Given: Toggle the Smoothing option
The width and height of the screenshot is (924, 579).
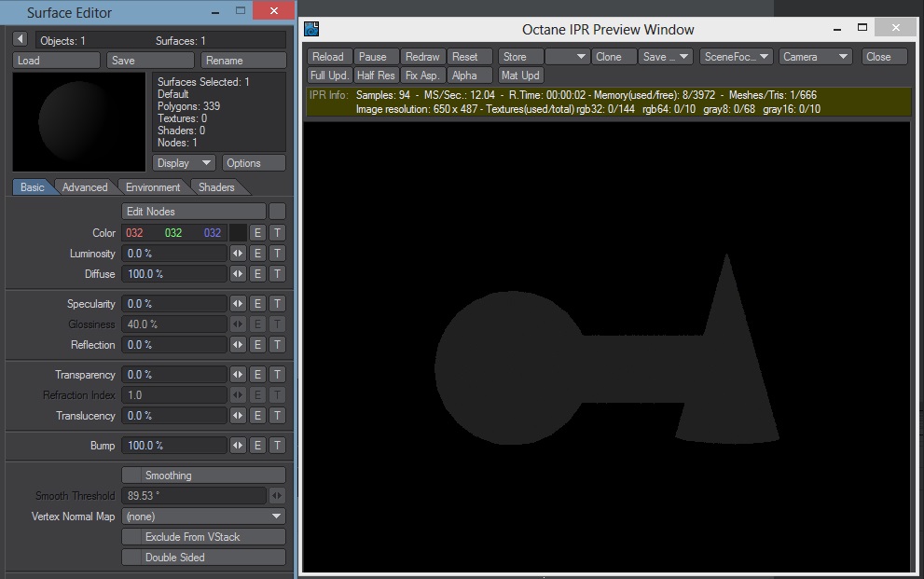Looking at the screenshot, I should click(x=204, y=476).
